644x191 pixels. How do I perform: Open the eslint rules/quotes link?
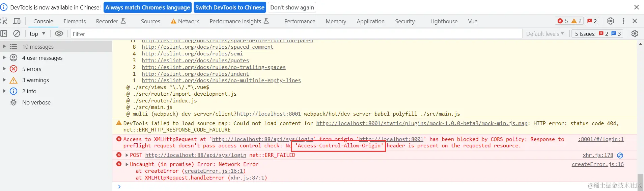coord(195,61)
